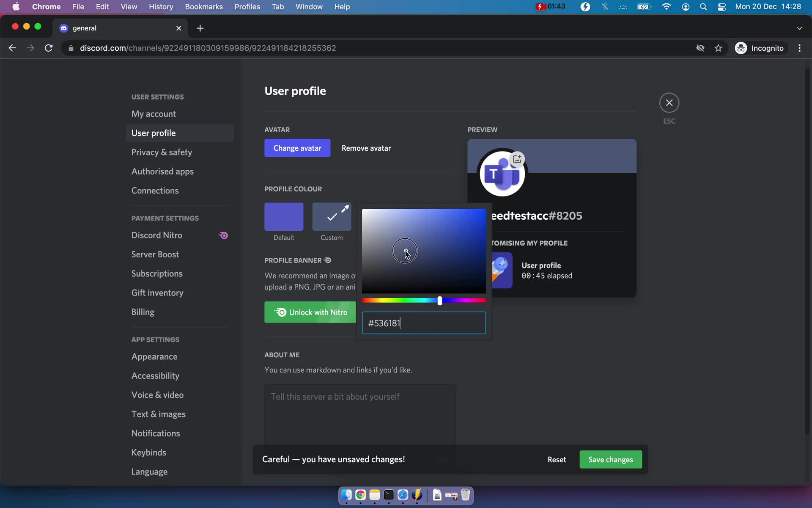Drag the hue slider on colour picker
The image size is (812, 508).
click(439, 300)
